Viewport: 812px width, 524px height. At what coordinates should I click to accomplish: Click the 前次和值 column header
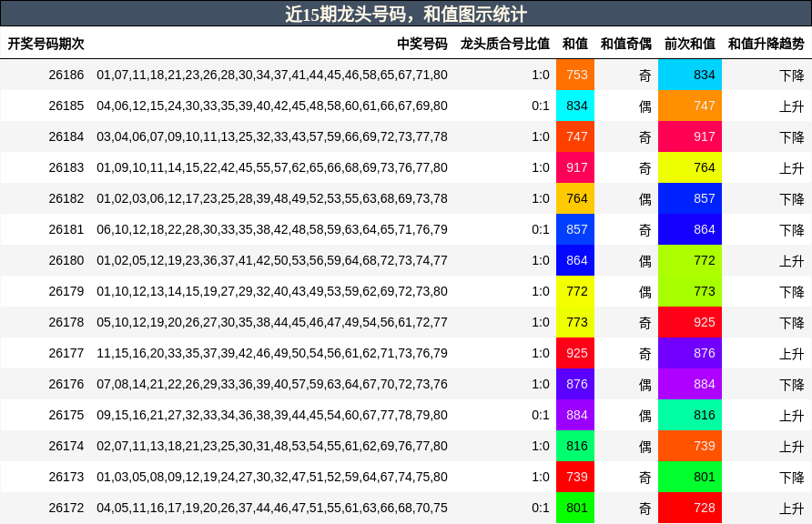pyautogui.click(x=690, y=44)
